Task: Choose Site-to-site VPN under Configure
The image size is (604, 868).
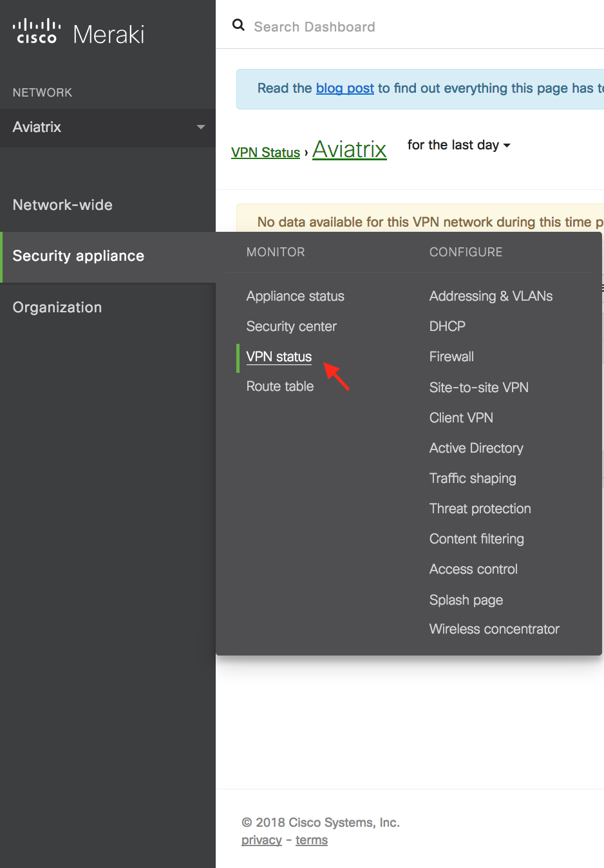Action: pyautogui.click(x=478, y=388)
